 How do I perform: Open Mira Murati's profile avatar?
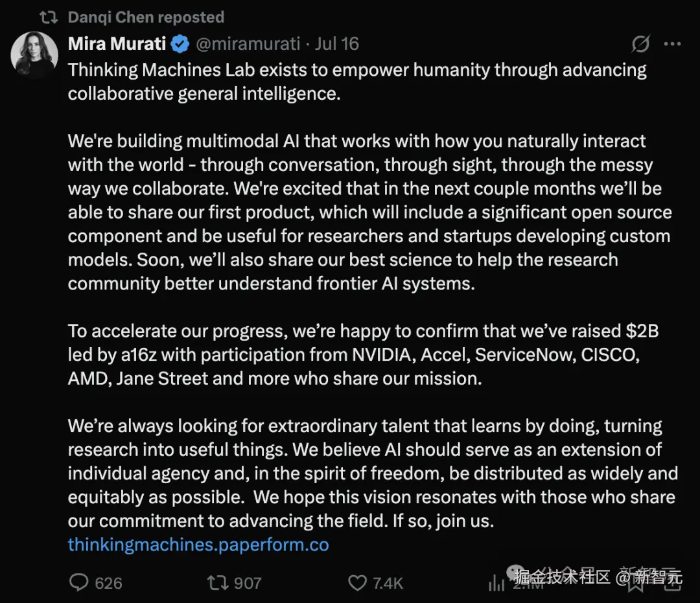click(34, 54)
